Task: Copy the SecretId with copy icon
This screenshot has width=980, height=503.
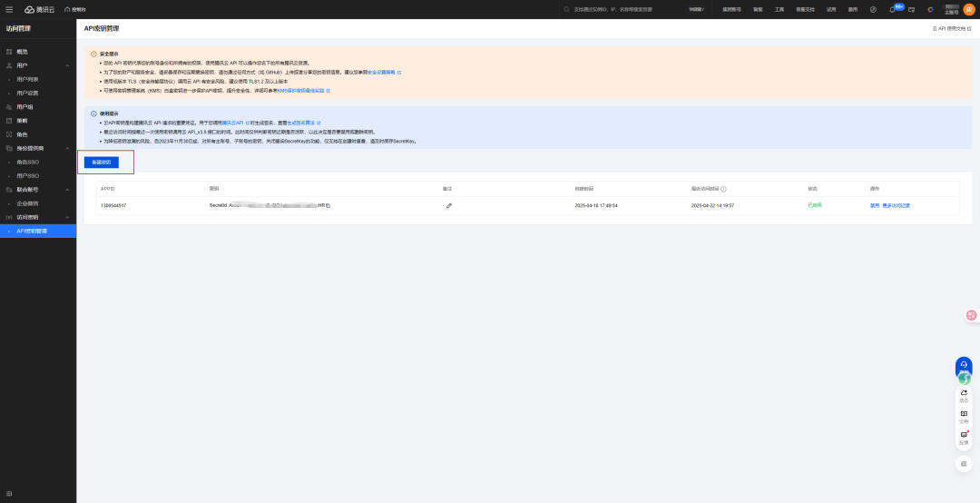Action: pyautogui.click(x=328, y=205)
